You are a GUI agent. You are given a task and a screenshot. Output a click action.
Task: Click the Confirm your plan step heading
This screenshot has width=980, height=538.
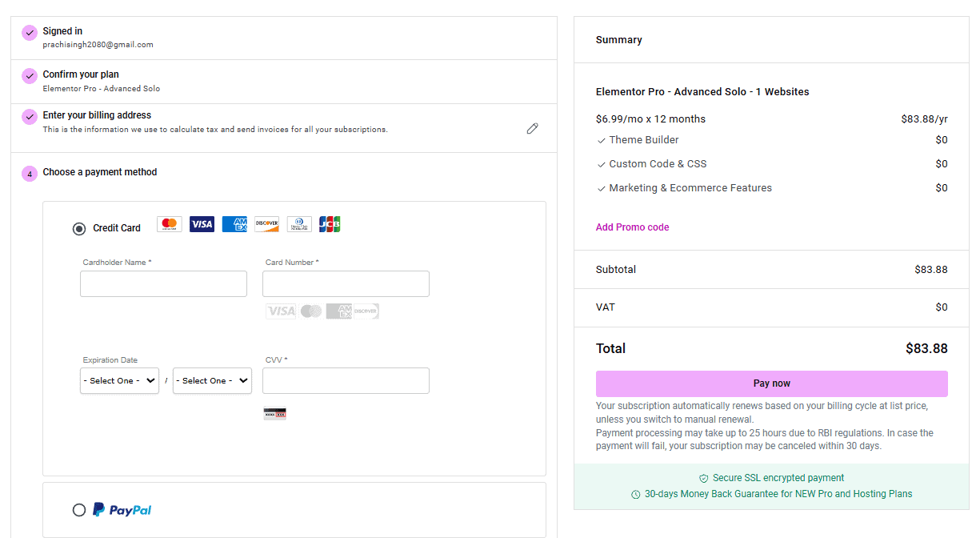click(x=81, y=74)
